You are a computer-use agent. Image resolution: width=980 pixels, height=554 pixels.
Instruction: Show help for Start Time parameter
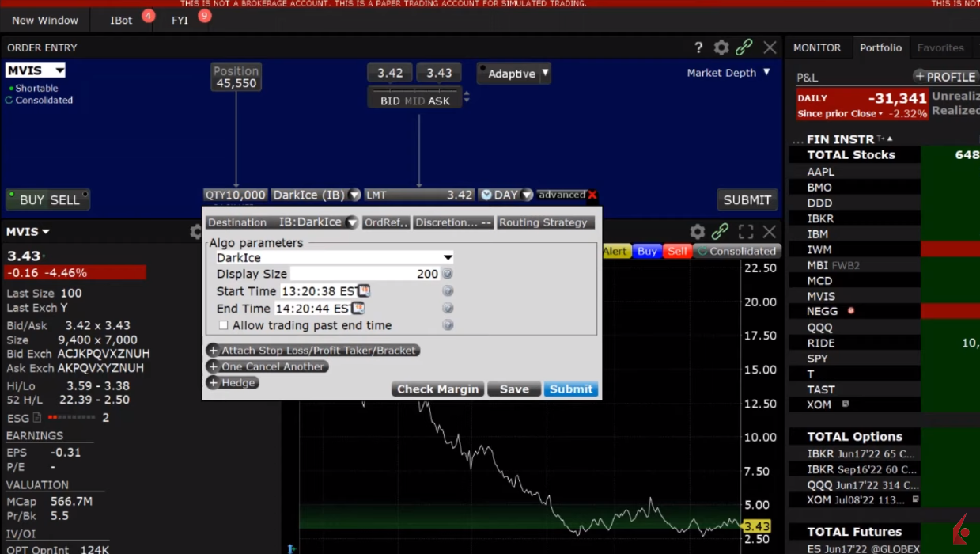point(448,291)
